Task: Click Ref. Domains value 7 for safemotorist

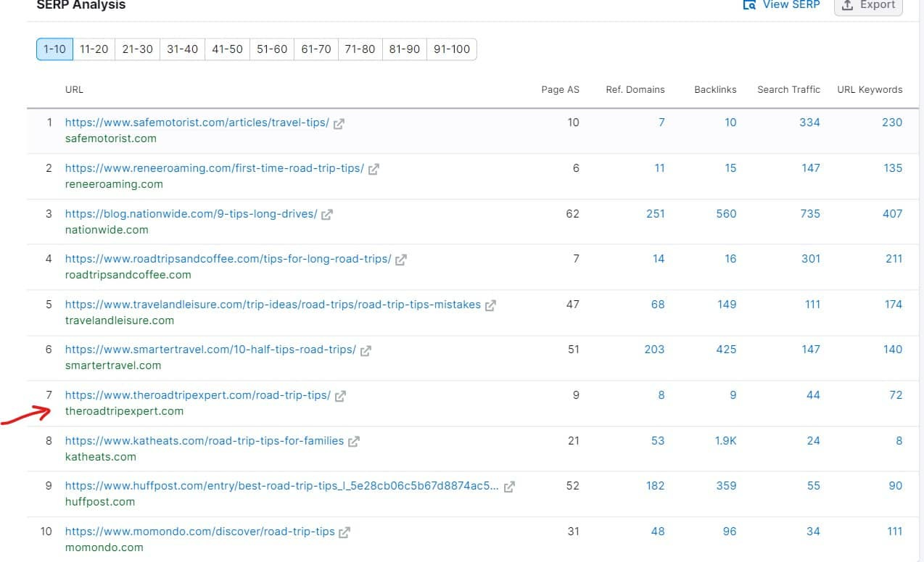Action: [x=661, y=123]
